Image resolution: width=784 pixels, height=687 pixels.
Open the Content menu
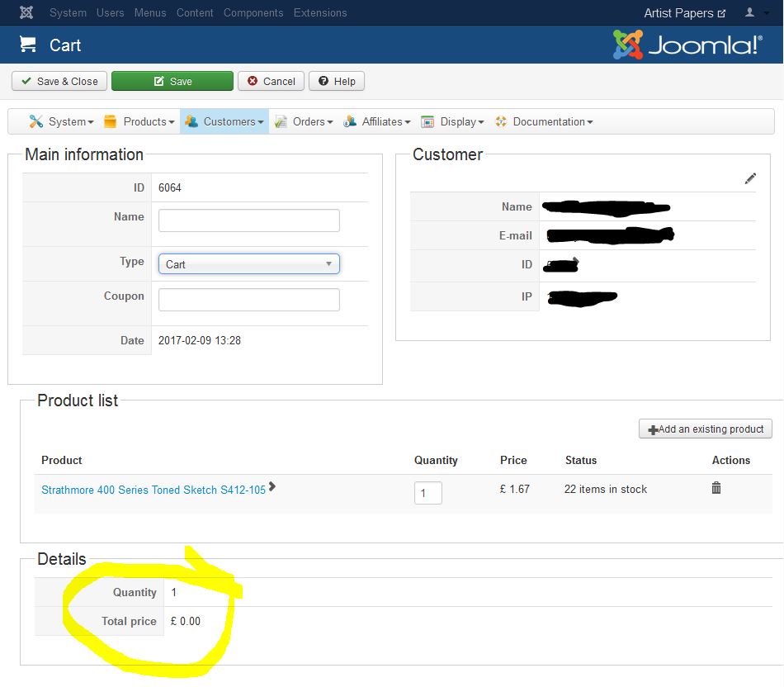pos(195,12)
